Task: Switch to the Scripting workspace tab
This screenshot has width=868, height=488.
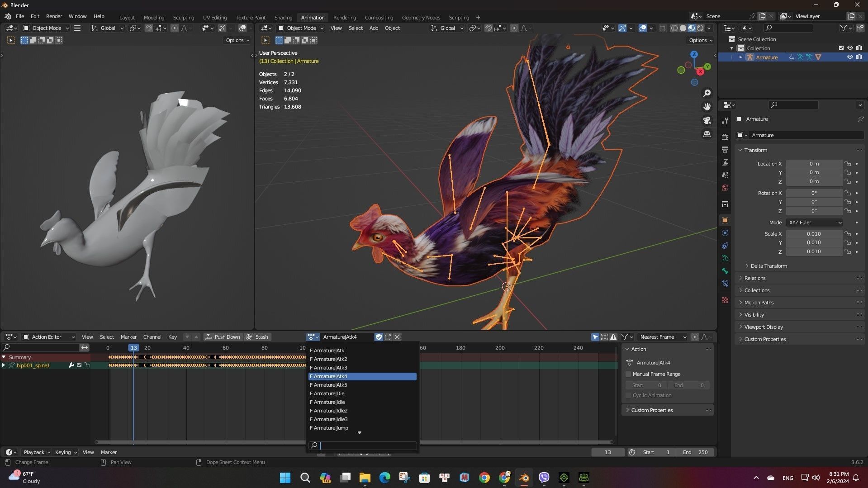Action: pyautogui.click(x=459, y=18)
